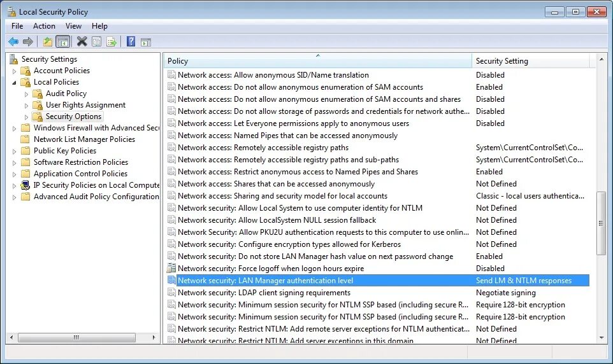
Task: Click the policy list scroll down arrow
Action: coord(602,337)
